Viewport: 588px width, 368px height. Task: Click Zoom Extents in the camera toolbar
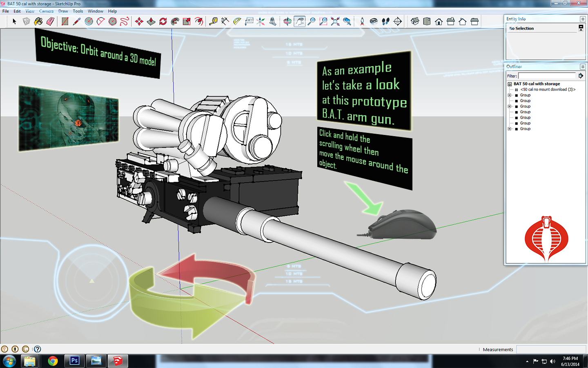coord(335,21)
